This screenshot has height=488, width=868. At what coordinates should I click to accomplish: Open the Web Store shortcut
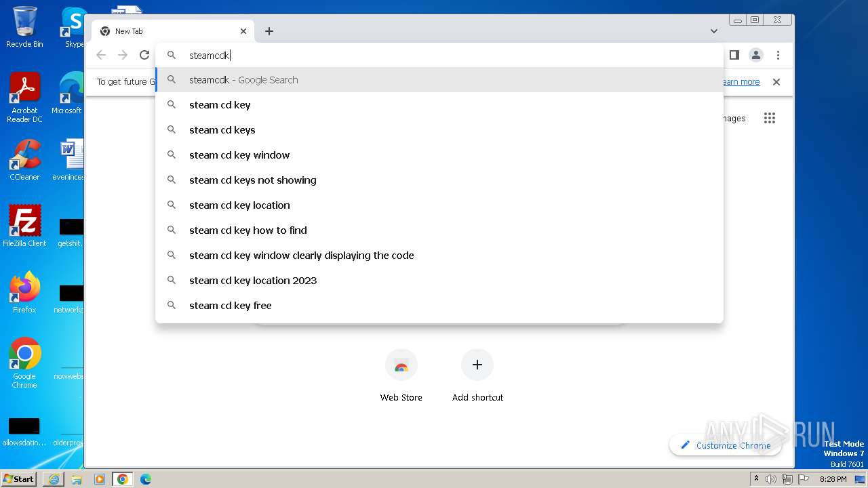click(x=401, y=375)
